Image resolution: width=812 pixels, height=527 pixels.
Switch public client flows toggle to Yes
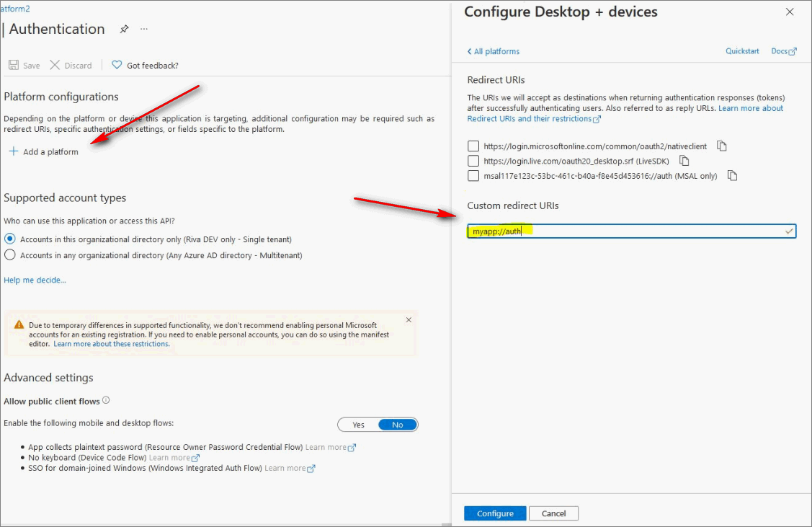pyautogui.click(x=358, y=425)
